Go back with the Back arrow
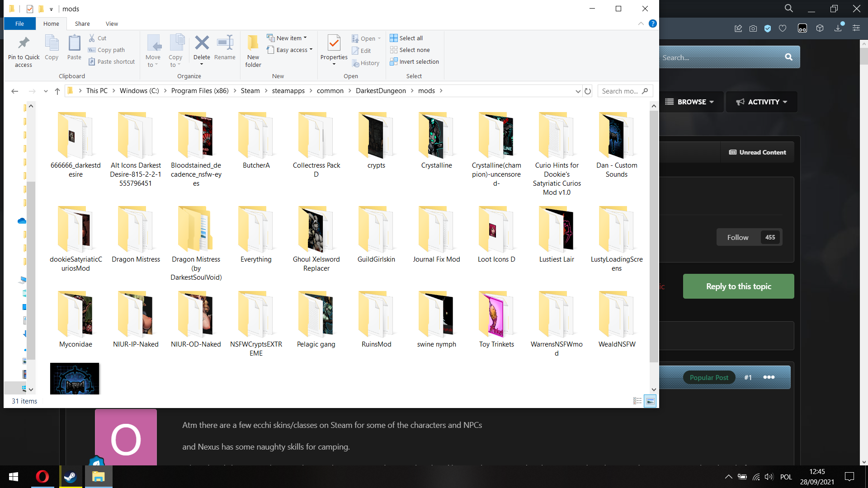 coord(14,91)
